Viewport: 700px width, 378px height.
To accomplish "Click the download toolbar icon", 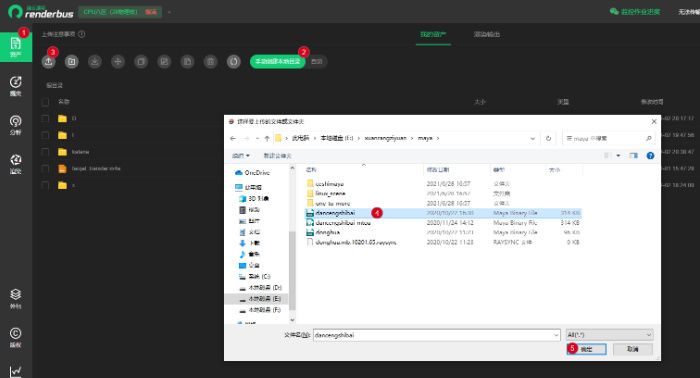I will coord(95,62).
